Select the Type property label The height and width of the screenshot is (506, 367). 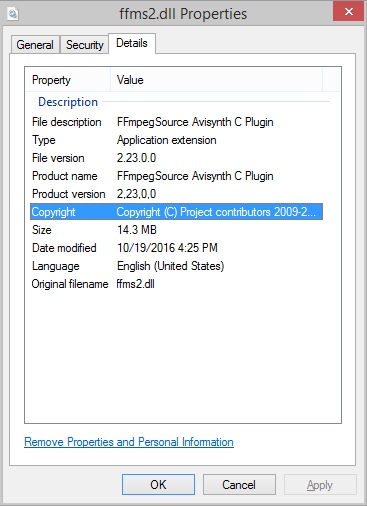pos(44,140)
